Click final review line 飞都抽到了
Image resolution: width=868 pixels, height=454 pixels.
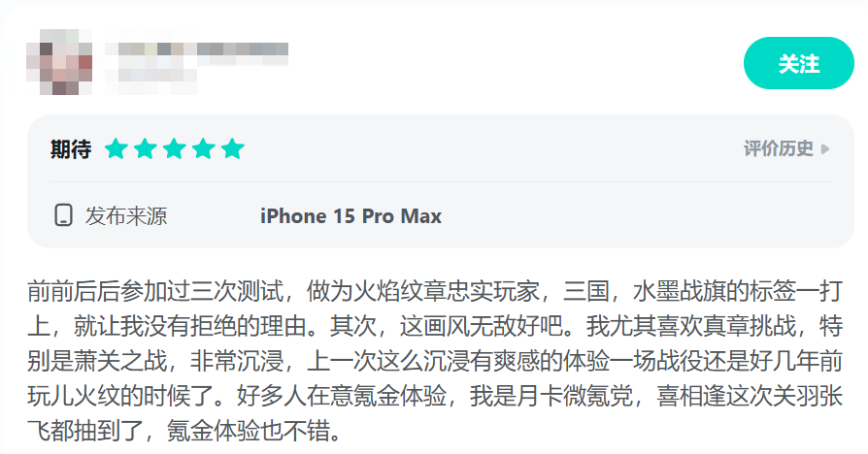click(186, 431)
